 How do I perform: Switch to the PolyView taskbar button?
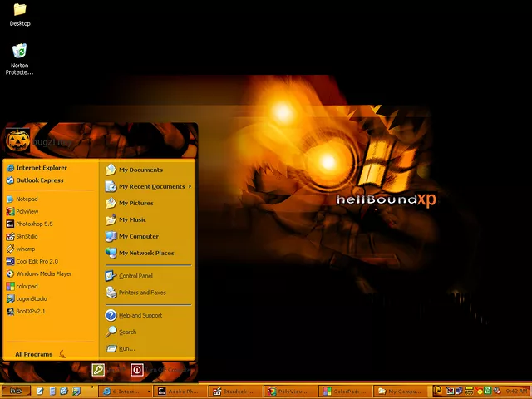coord(291,391)
